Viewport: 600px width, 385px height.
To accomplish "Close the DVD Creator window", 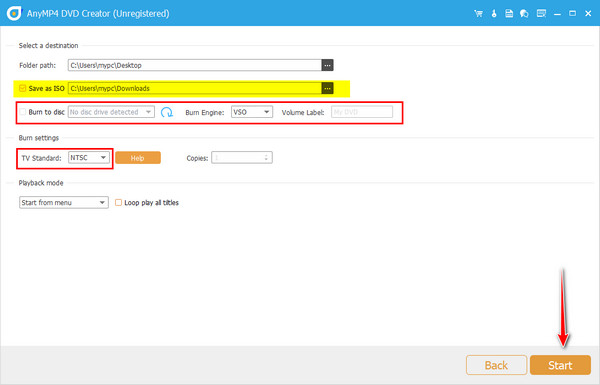I will (x=588, y=14).
